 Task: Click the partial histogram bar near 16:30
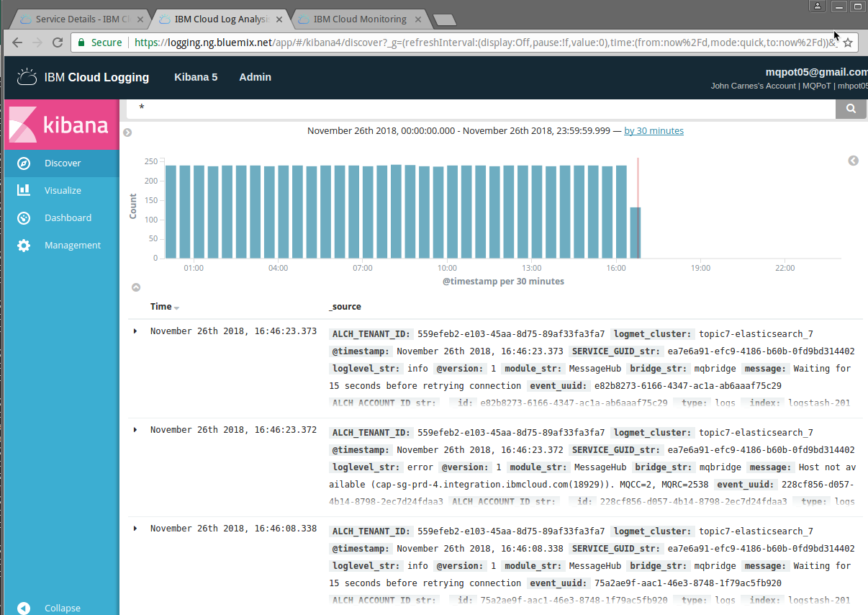coord(635,233)
